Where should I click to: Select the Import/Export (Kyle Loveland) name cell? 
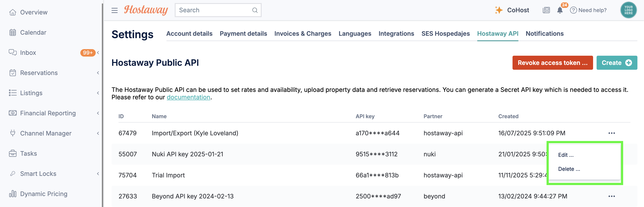click(195, 133)
